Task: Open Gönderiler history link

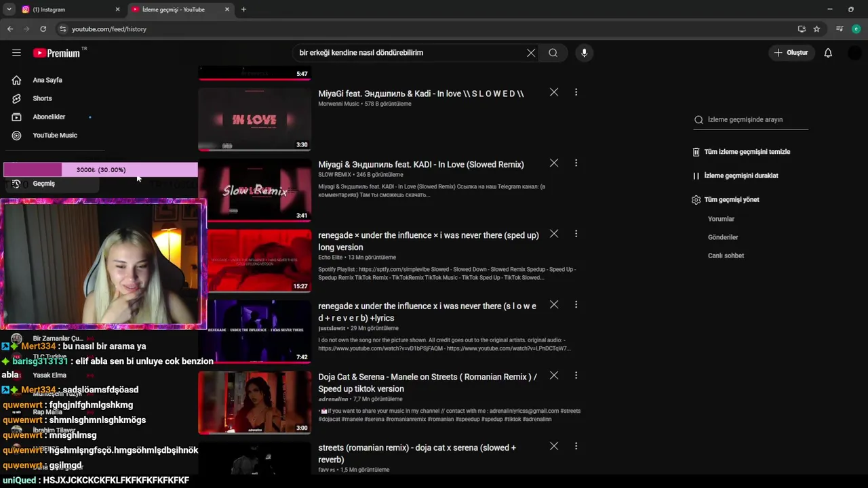Action: [723, 237]
